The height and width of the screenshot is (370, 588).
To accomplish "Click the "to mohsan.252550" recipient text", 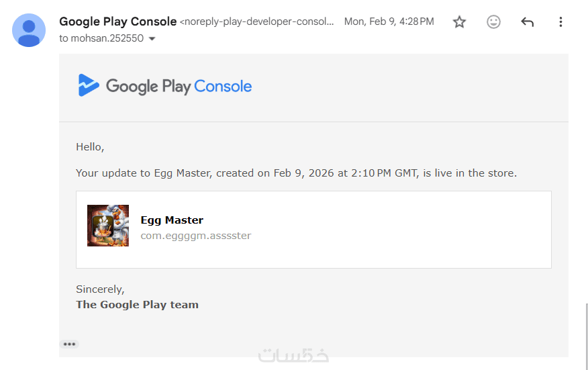I will (x=101, y=38).
